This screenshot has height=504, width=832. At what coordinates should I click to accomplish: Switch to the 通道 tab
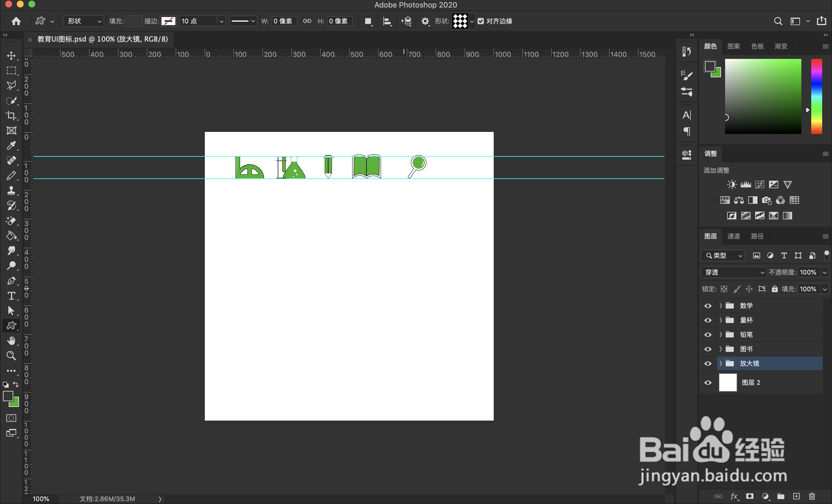(x=733, y=236)
